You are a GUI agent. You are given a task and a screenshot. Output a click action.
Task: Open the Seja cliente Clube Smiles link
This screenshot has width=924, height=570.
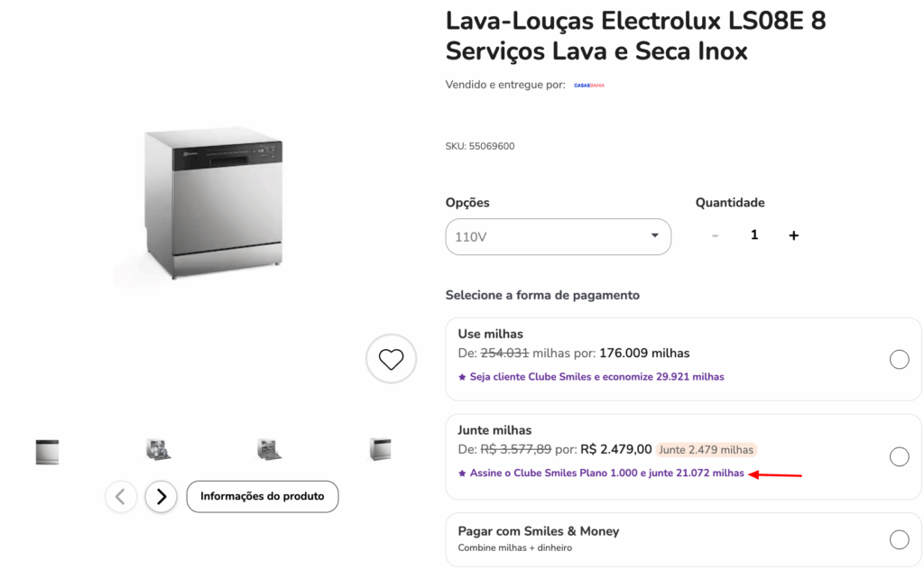(596, 376)
